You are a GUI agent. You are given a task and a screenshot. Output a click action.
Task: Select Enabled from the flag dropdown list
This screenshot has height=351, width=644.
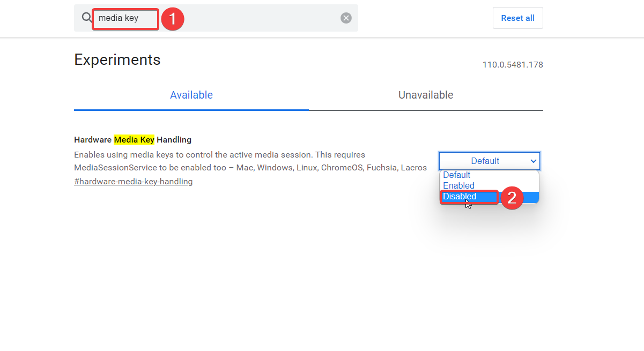pos(458,185)
